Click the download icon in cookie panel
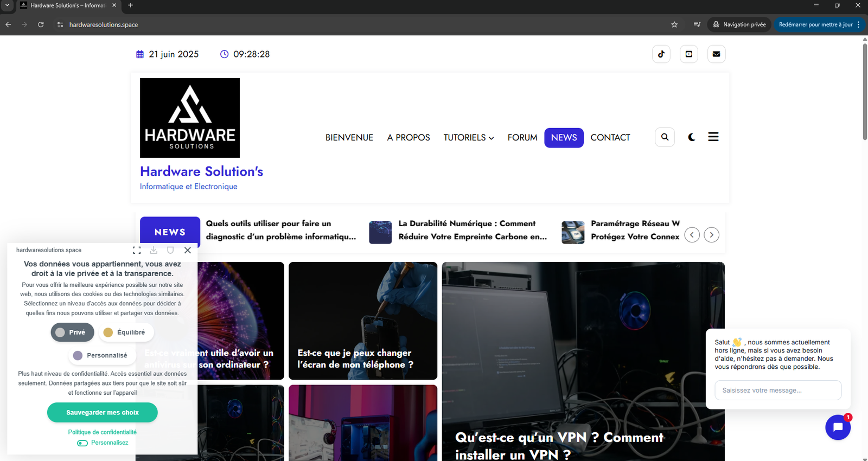 (154, 250)
